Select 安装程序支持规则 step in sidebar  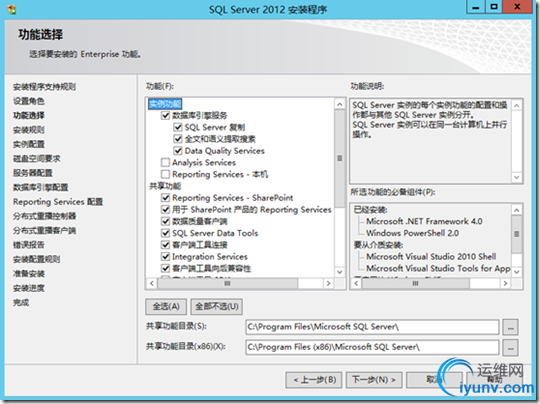click(44, 87)
